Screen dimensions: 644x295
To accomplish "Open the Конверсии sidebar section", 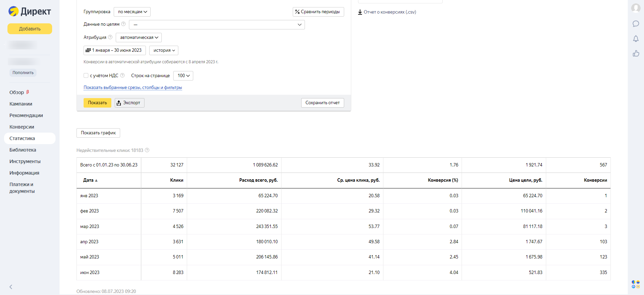I will [x=22, y=127].
